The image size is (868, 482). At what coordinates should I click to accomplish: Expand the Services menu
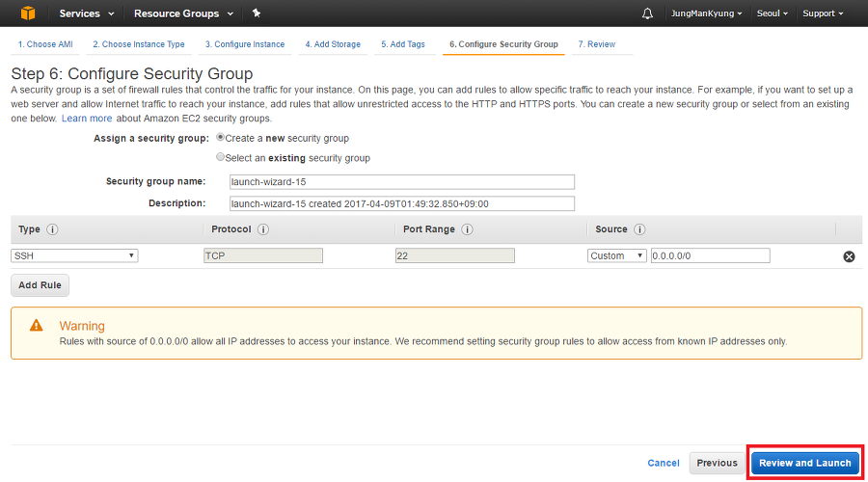click(x=87, y=13)
